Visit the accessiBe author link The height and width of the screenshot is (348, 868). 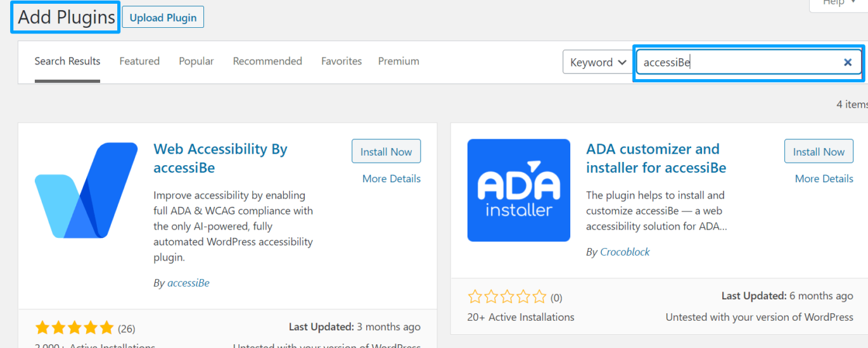(188, 283)
